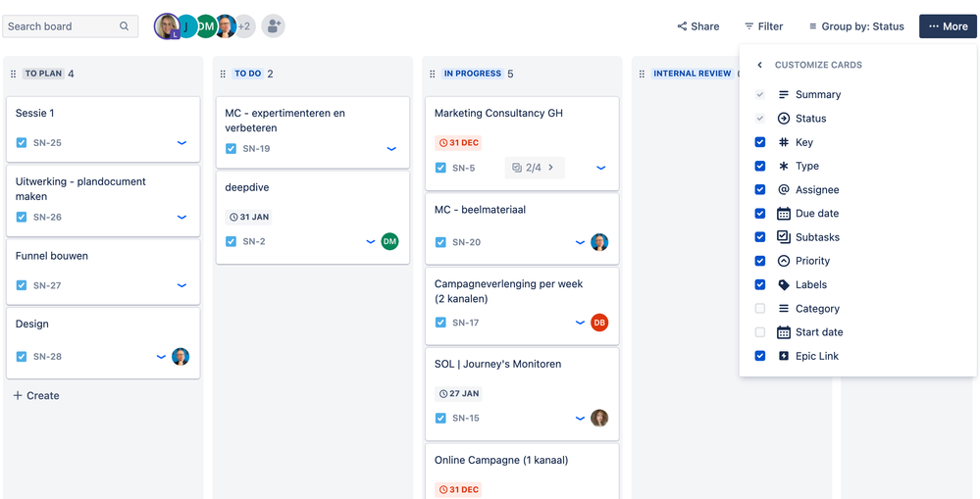Click the IN PROGRESS column label

[x=473, y=74]
